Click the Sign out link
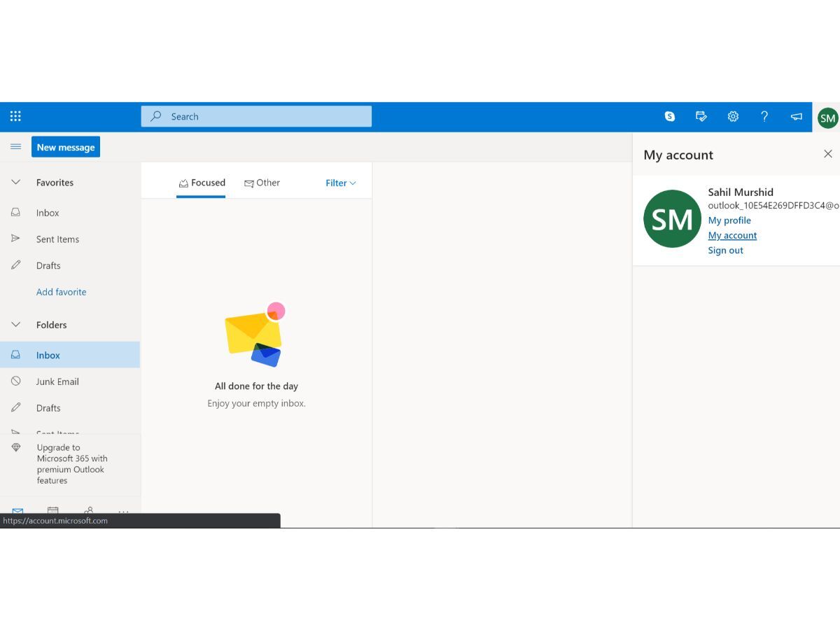The height and width of the screenshot is (630, 840). click(x=725, y=250)
